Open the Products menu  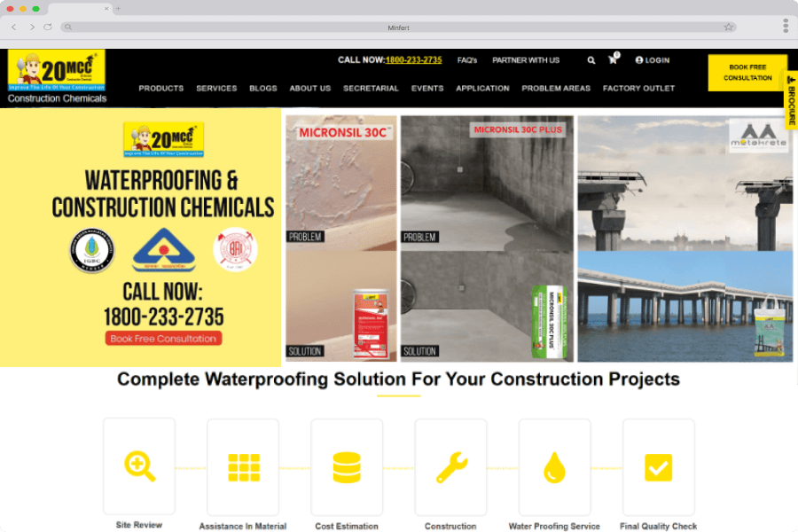[x=160, y=88]
